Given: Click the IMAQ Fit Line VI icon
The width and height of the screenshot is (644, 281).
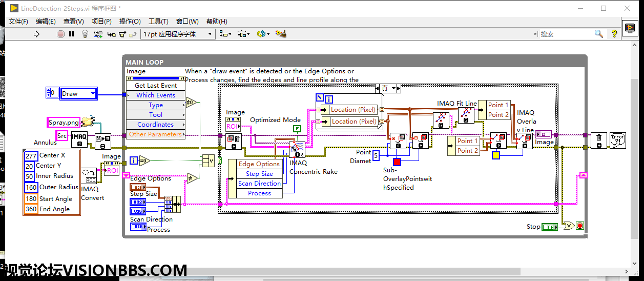Looking at the screenshot, I should pyautogui.click(x=466, y=115).
